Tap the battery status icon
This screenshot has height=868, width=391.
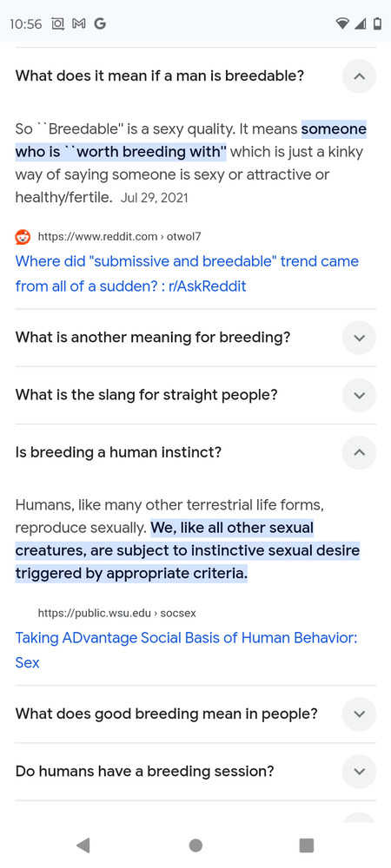(377, 23)
